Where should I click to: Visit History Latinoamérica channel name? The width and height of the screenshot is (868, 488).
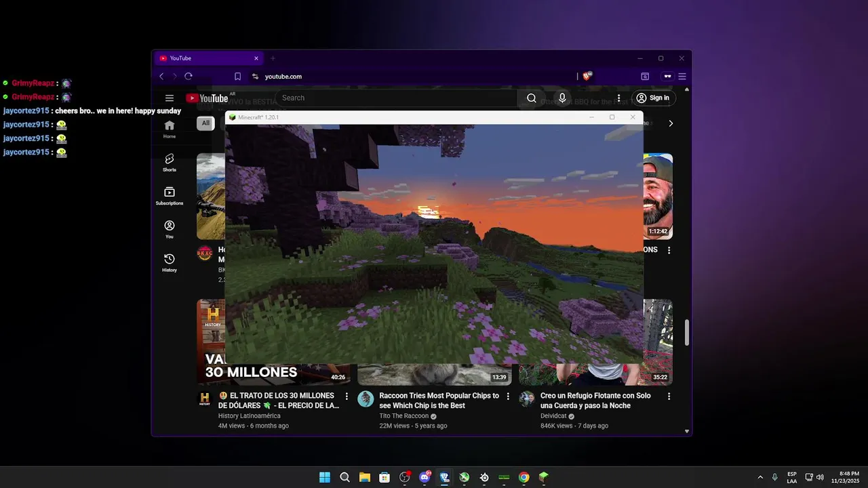pos(249,416)
